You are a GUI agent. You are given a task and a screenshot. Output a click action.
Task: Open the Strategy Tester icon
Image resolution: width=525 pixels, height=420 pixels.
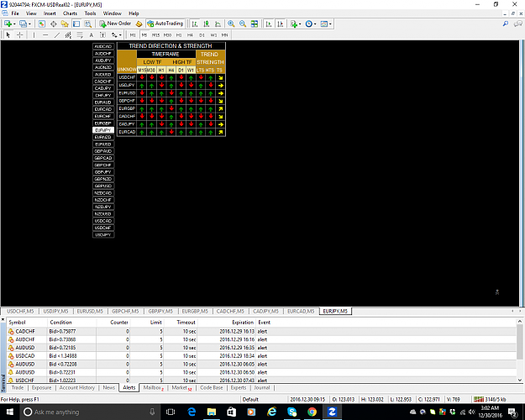pos(87,24)
